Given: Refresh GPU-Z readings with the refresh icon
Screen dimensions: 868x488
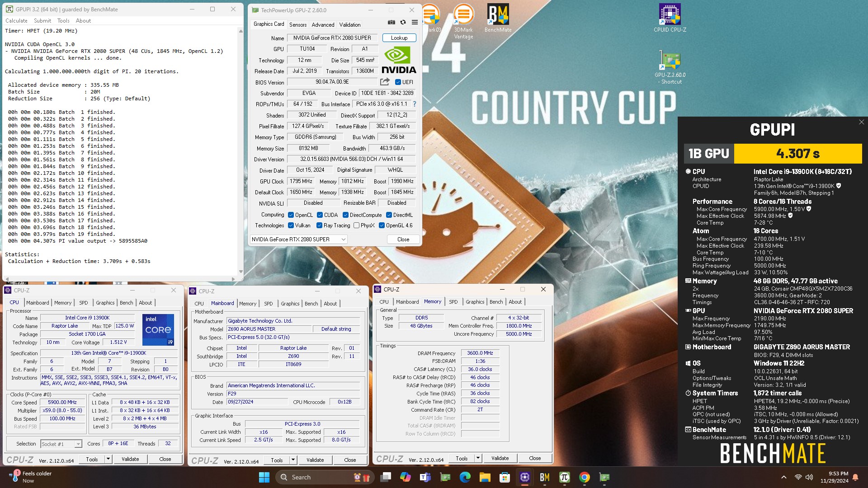Looking at the screenshot, I should [x=403, y=23].
